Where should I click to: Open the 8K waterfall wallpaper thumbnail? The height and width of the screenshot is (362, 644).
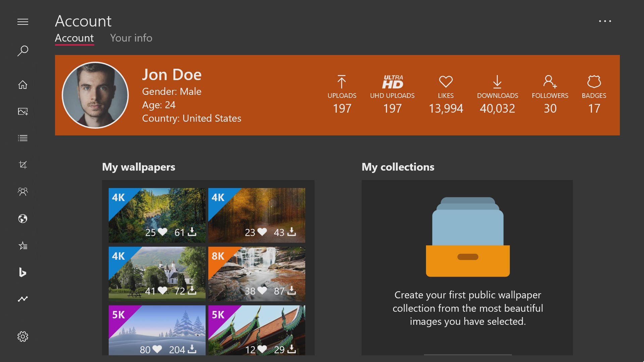(x=257, y=274)
